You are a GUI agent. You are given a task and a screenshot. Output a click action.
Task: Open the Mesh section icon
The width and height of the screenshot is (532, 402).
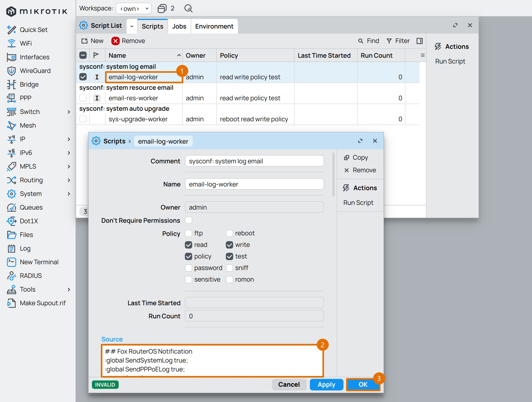pos(11,125)
